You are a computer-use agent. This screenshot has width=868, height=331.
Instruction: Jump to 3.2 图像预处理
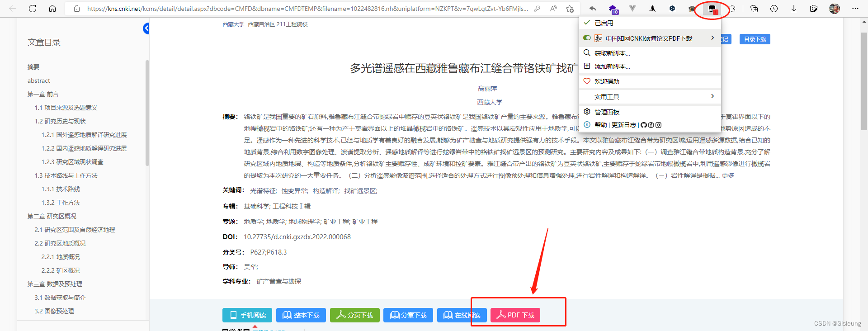(54, 311)
